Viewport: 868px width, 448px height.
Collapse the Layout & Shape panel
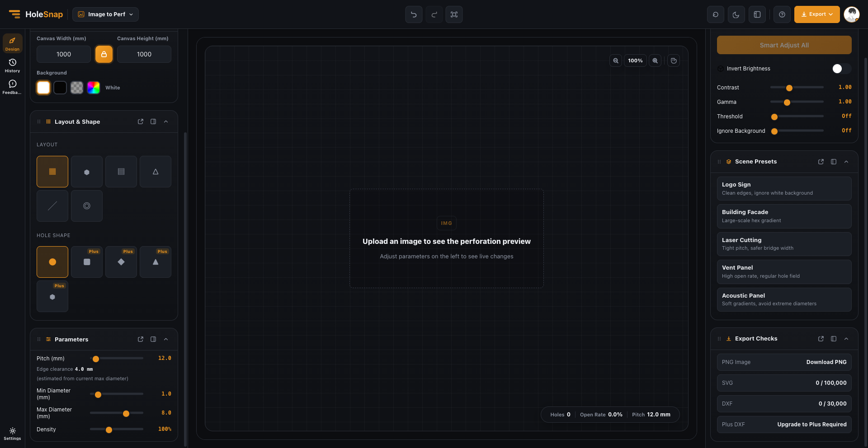166,121
